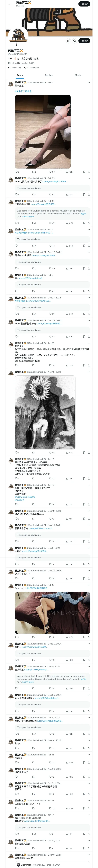Switch to the Media tab
98x868 pixels.
coord(78,75)
